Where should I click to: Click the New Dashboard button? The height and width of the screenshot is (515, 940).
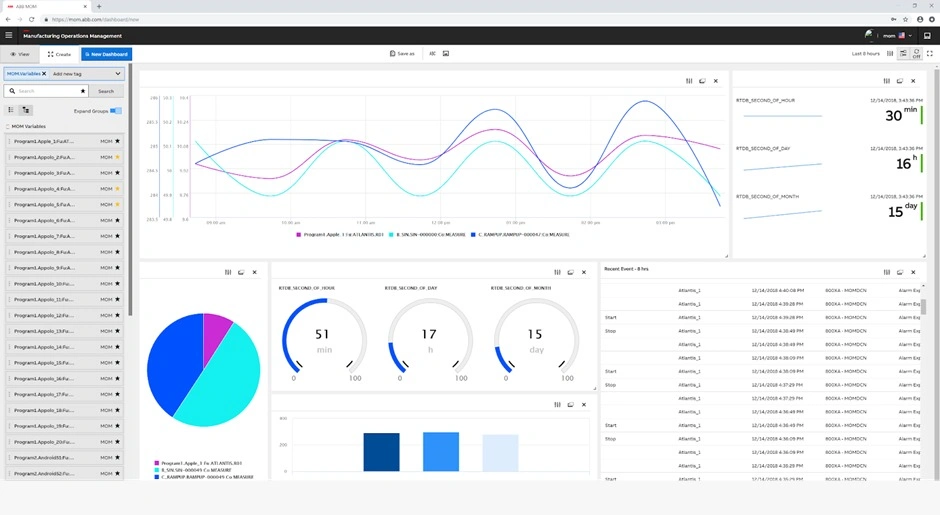106,54
